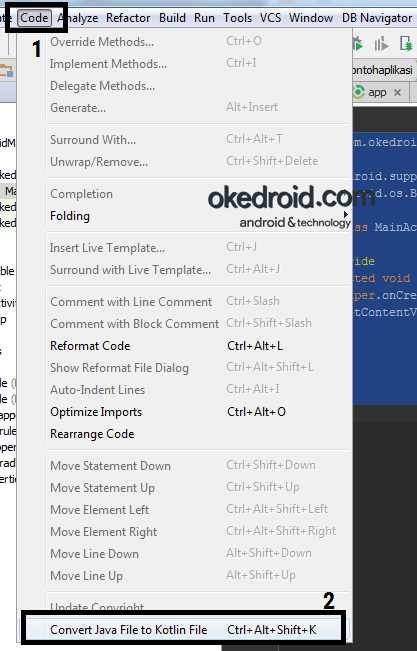Open the Build menu
417x651 pixels.
coord(172,18)
